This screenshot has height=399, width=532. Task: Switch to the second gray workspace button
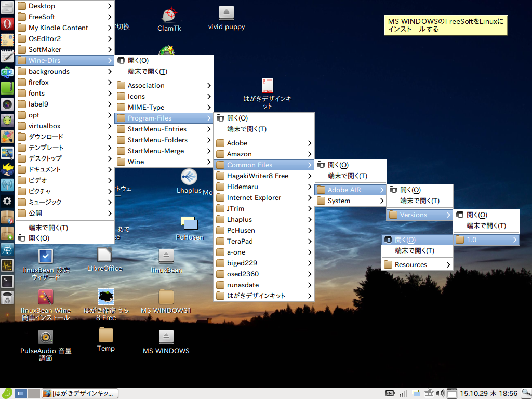pyautogui.click(x=34, y=394)
